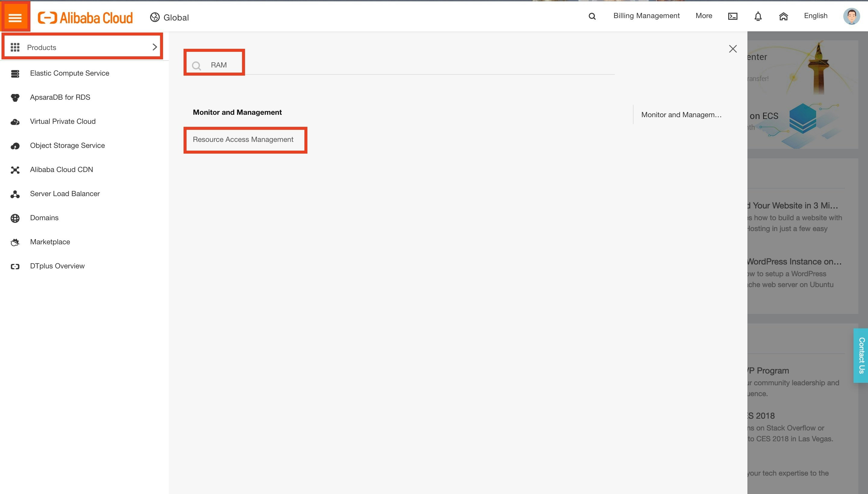Viewport: 868px width, 494px height.
Task: Open Billing Management
Action: click(x=646, y=16)
